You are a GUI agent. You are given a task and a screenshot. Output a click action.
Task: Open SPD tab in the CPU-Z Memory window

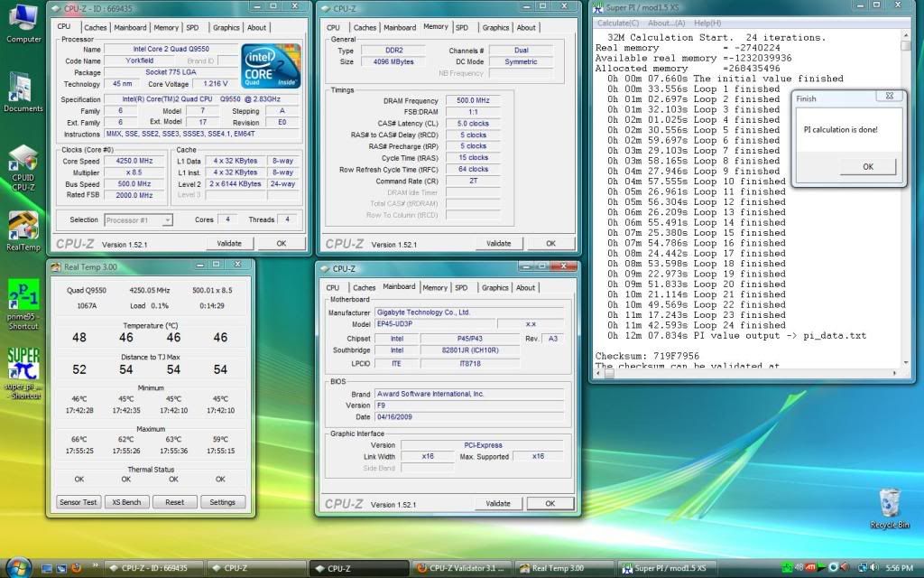point(462,28)
